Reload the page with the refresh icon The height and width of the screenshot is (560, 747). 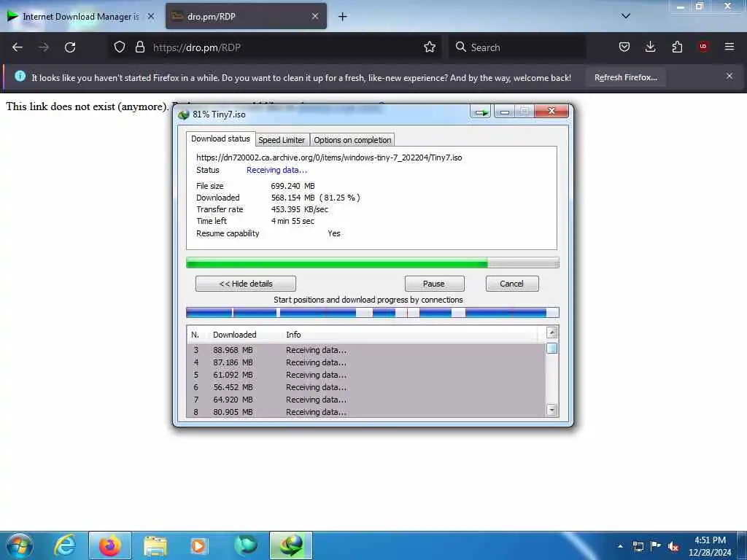(x=70, y=47)
